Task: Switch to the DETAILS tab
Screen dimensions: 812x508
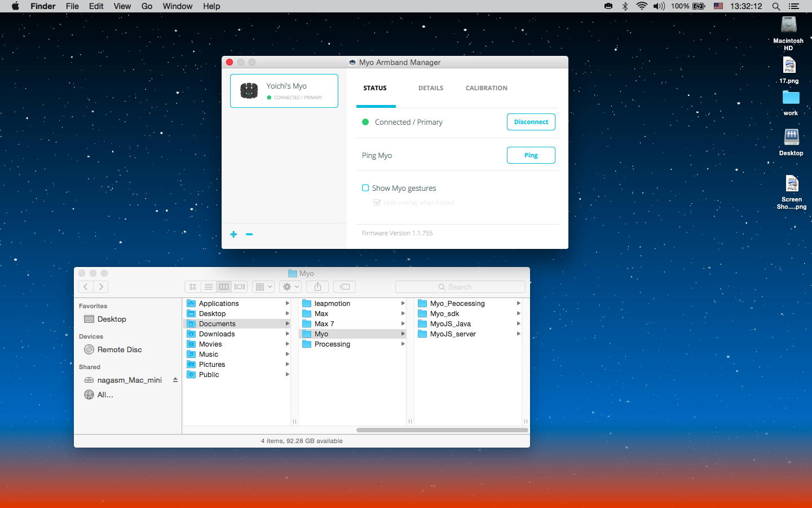Action: [x=431, y=88]
